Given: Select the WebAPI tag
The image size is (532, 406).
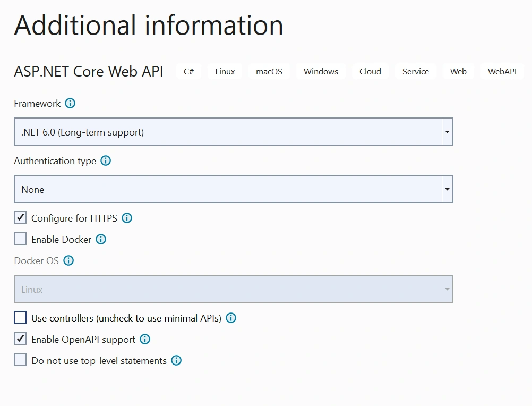Looking at the screenshot, I should click(x=502, y=71).
